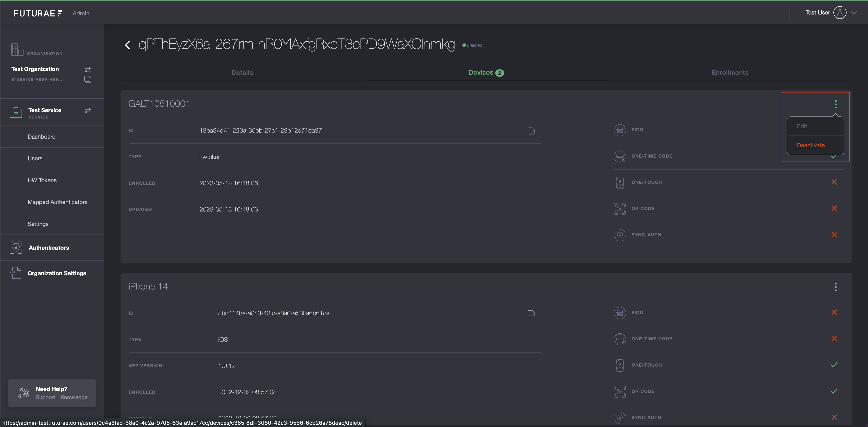Choose Edit in the device menu
868x427 pixels.
coord(802,126)
